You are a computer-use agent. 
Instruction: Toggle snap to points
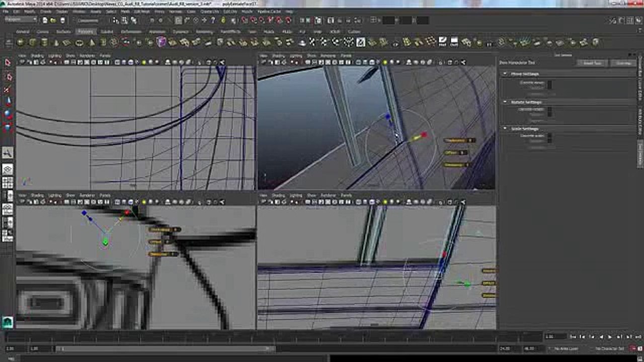262,21
